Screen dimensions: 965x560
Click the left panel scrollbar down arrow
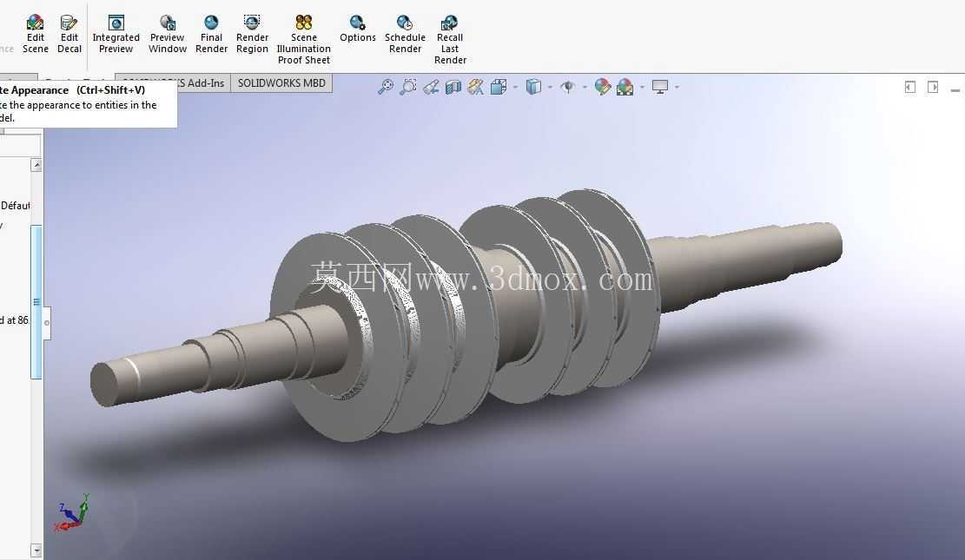click(36, 550)
